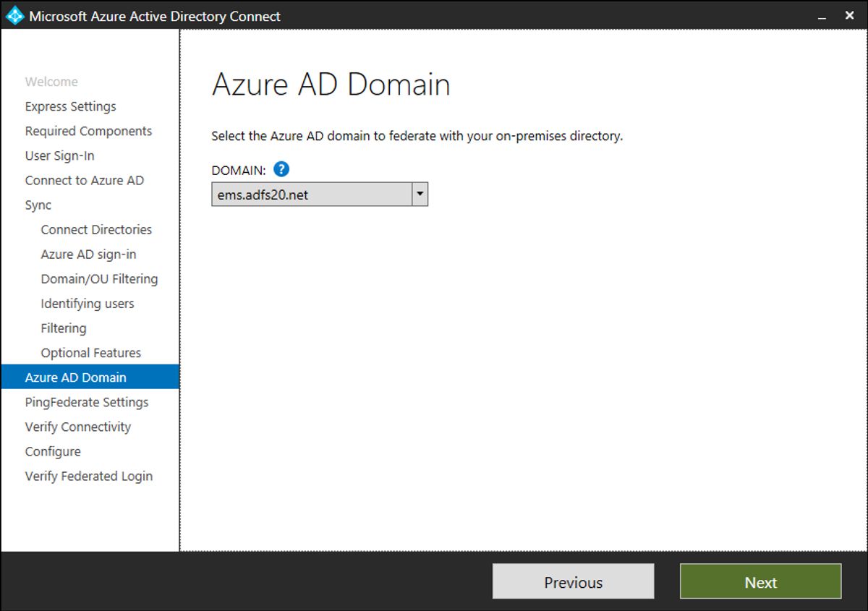Click the Next button
868x611 pixels.
(x=760, y=582)
